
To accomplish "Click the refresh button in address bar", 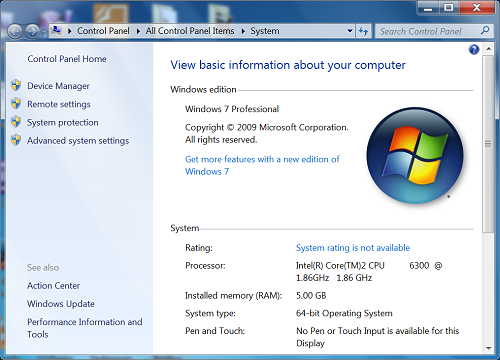I will pos(363,31).
